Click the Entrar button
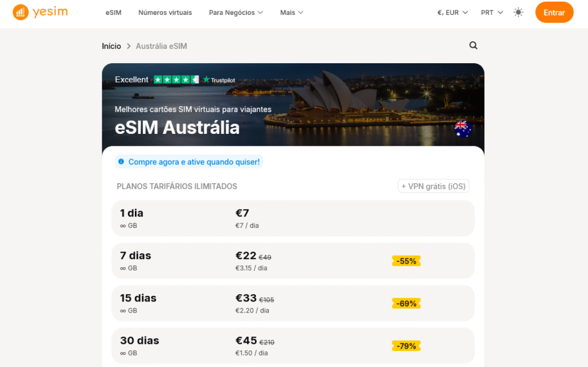The height and width of the screenshot is (367, 588). tap(554, 11)
